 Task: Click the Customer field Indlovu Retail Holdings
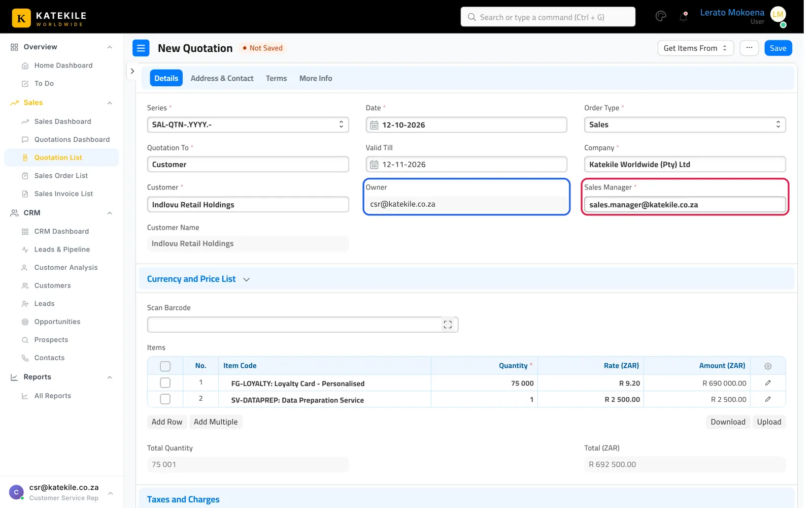248,205
